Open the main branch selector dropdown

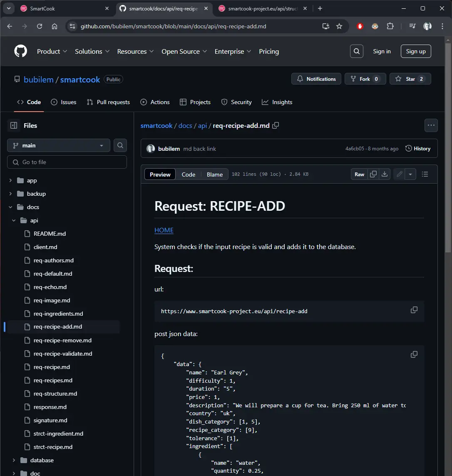[59, 145]
